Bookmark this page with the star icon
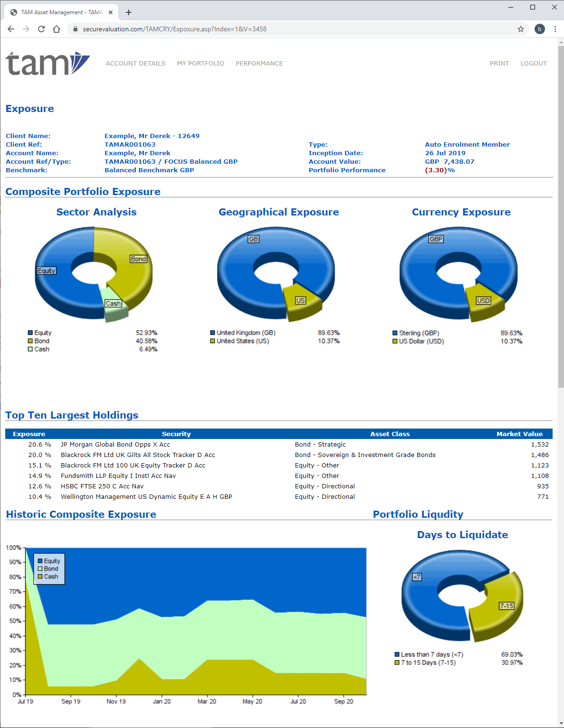Image resolution: width=564 pixels, height=728 pixels. tap(521, 29)
